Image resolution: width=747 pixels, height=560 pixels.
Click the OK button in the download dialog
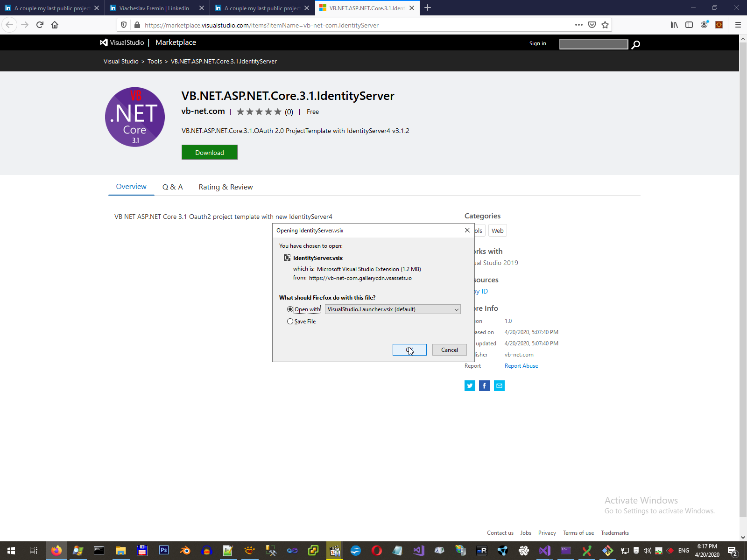pos(409,350)
